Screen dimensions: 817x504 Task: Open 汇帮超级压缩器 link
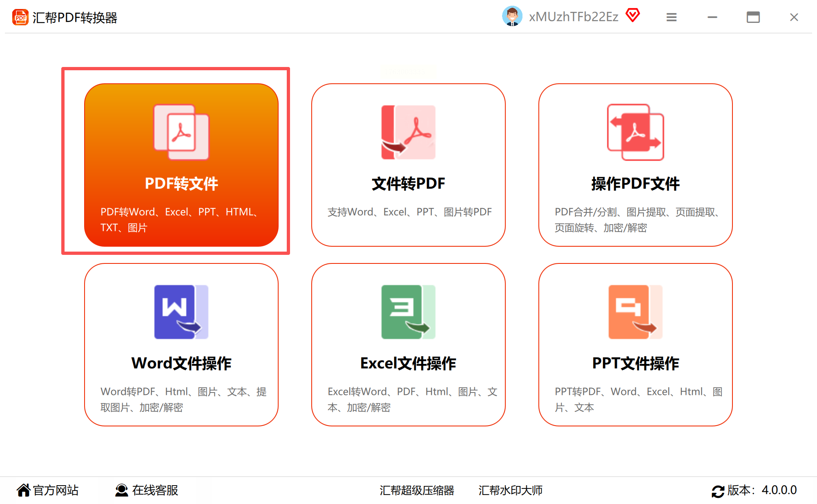coord(417,490)
